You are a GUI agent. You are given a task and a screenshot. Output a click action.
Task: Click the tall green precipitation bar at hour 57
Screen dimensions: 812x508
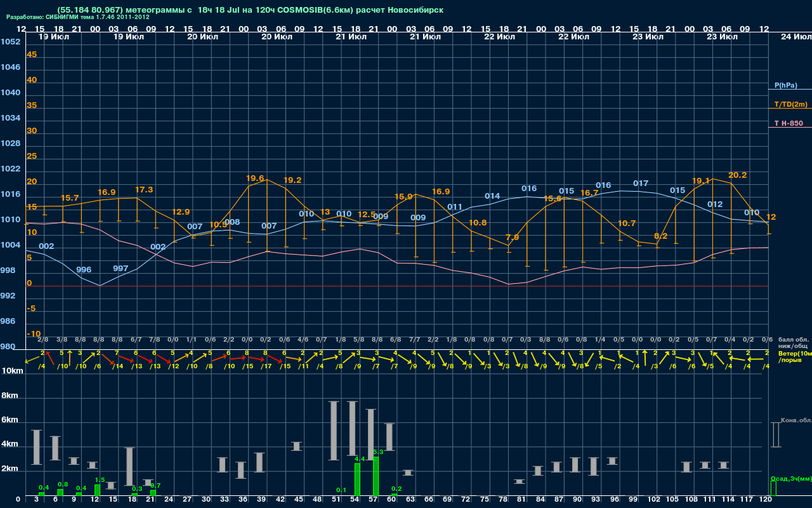click(376, 476)
